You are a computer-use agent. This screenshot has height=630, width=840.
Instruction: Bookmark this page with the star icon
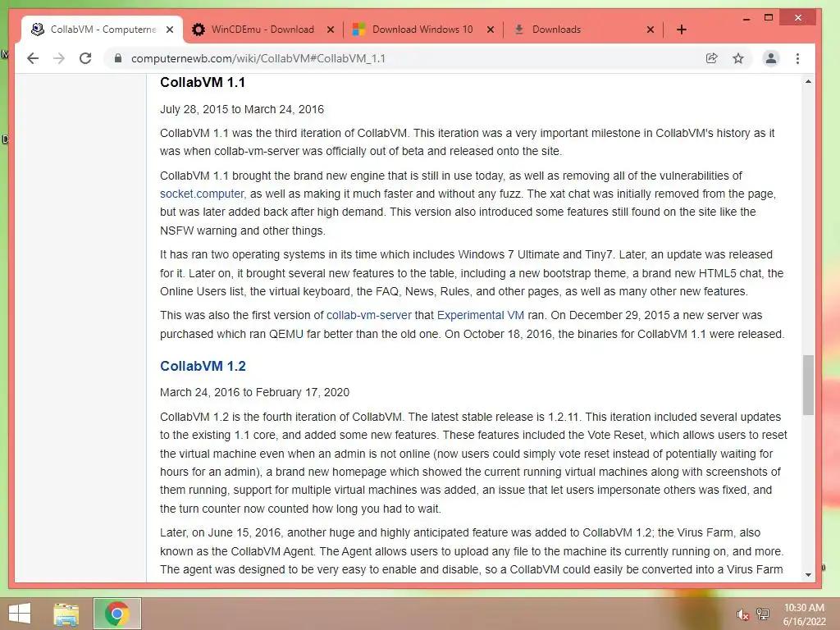pyautogui.click(x=738, y=58)
